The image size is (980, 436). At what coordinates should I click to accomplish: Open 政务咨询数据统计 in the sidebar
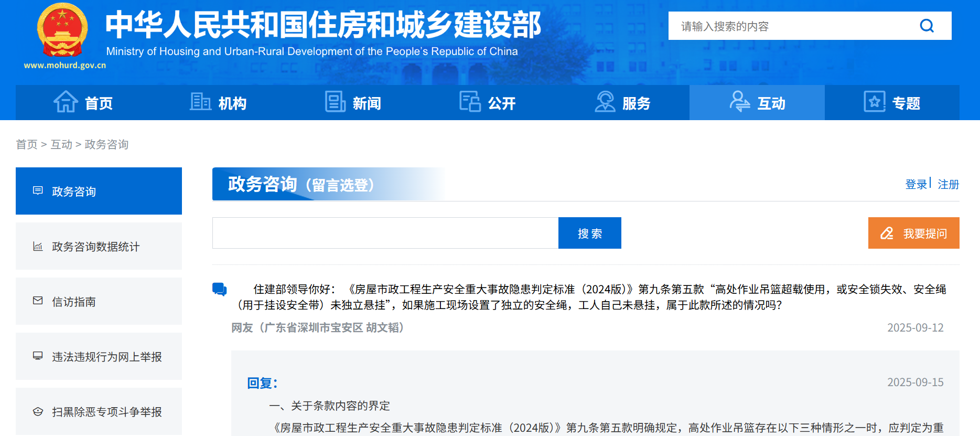[x=99, y=246]
